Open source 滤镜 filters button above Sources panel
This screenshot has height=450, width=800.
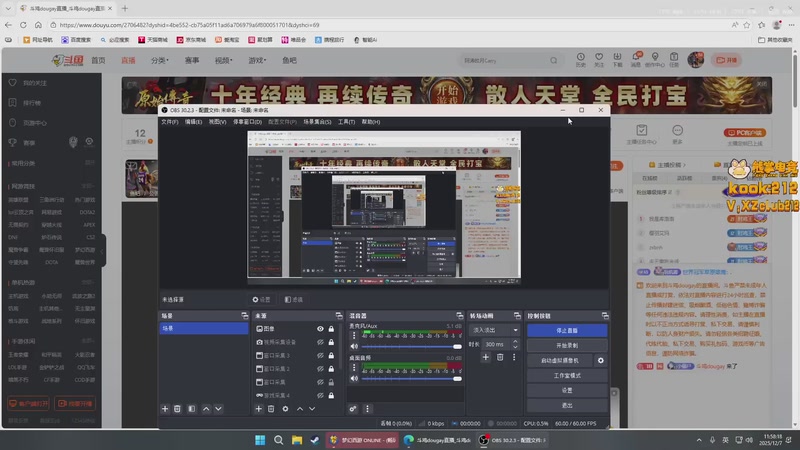(293, 299)
